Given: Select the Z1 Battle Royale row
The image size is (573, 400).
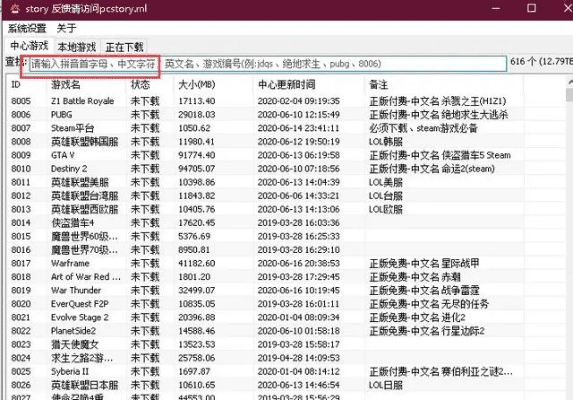Looking at the screenshot, I should (266, 101).
